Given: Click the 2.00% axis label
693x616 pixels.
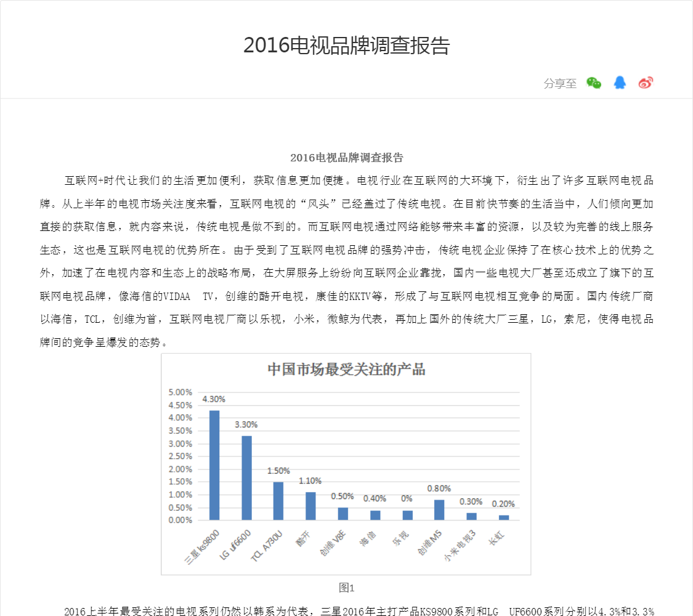Looking at the screenshot, I should point(180,469).
